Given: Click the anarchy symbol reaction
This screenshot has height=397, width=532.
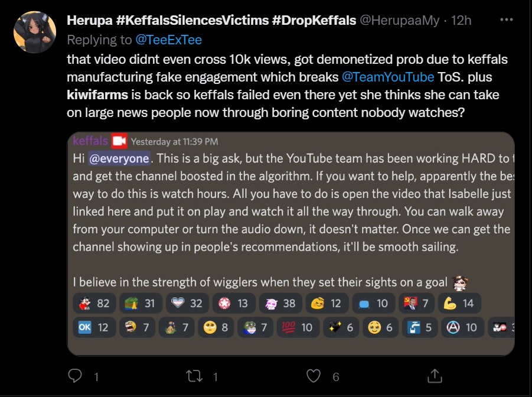Looking at the screenshot, I should (463, 327).
